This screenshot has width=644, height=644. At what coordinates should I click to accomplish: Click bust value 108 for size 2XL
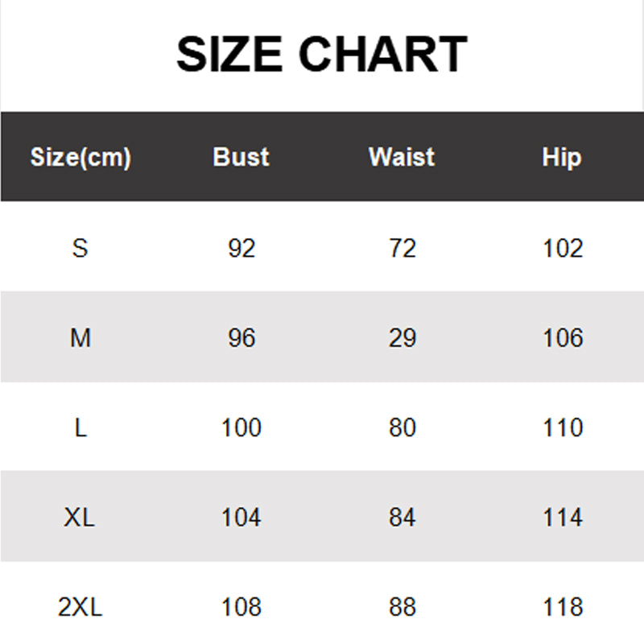[241, 607]
